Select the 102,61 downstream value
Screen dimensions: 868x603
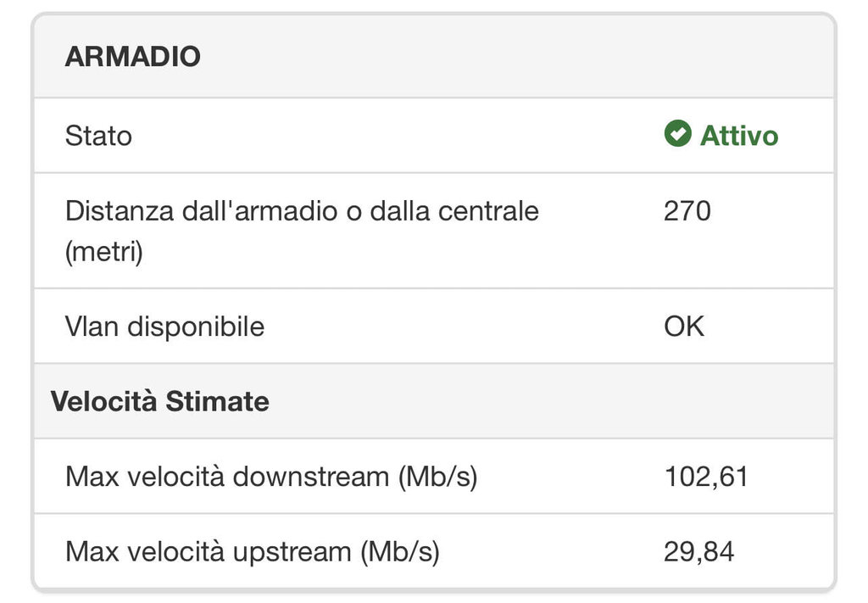(x=706, y=477)
